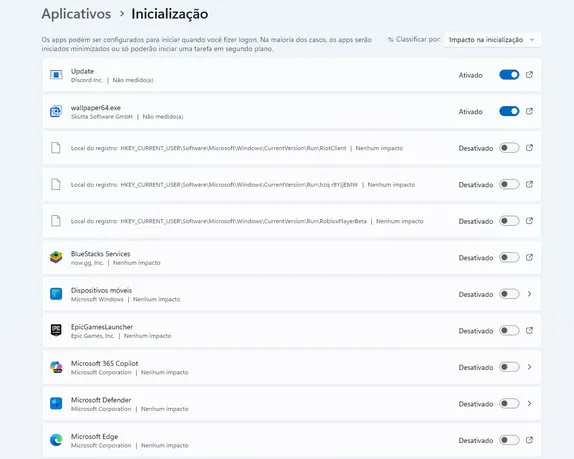Click the RiotClient registry path text

click(x=233, y=148)
